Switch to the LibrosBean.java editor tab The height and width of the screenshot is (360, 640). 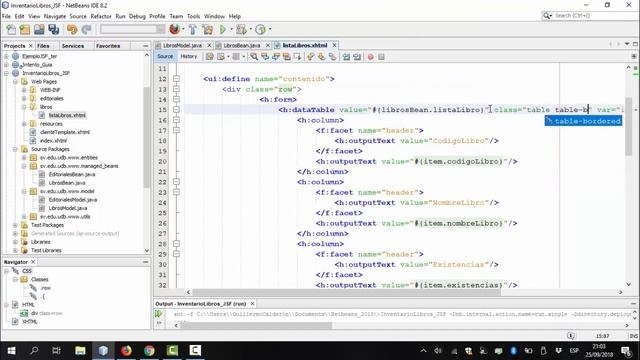point(242,45)
